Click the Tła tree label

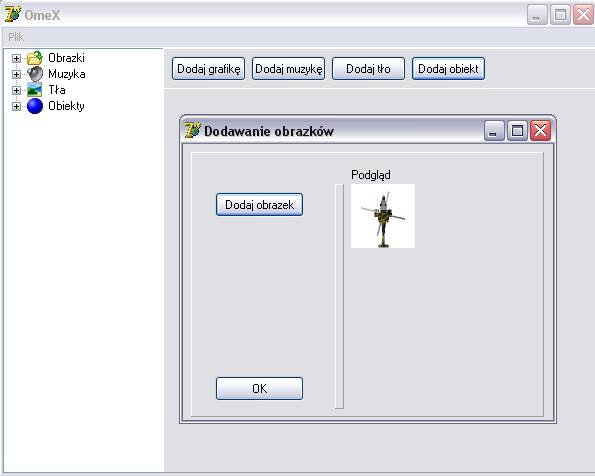57,90
